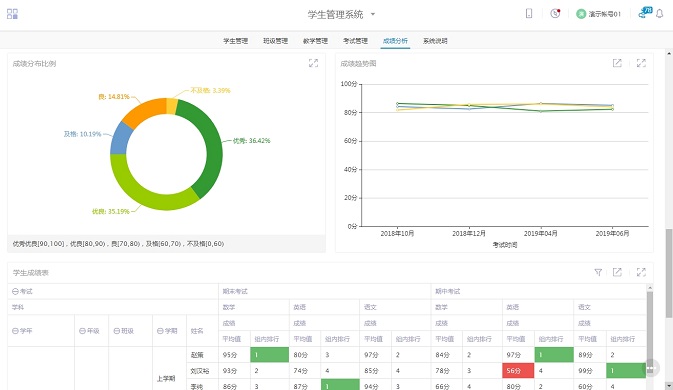Collapse the 年级 column
Image resolution: width=673 pixels, height=390 pixels.
[x=82, y=331]
